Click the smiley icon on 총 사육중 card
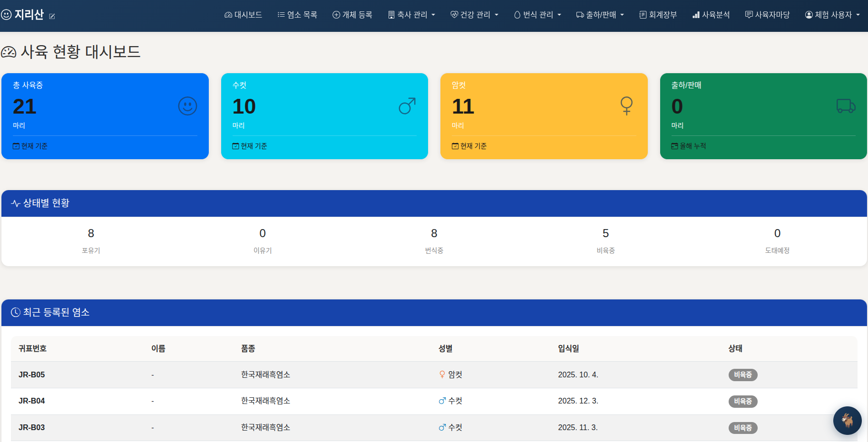 click(x=187, y=106)
